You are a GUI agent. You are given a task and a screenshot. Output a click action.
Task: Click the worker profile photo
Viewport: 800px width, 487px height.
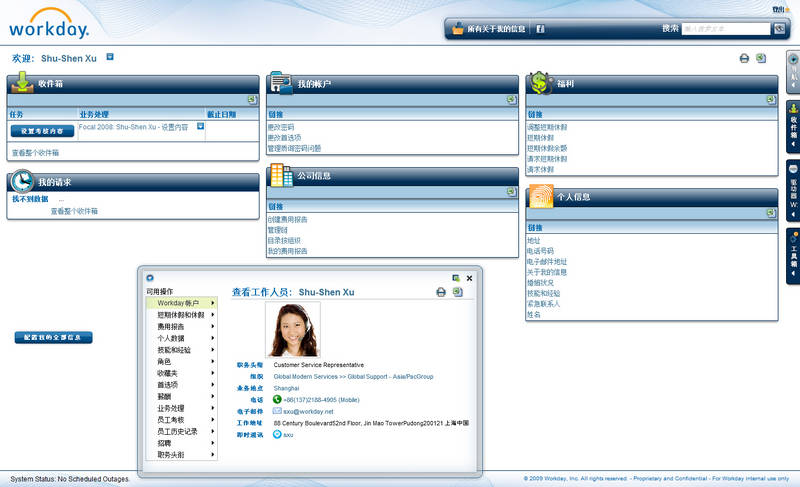[x=293, y=329]
